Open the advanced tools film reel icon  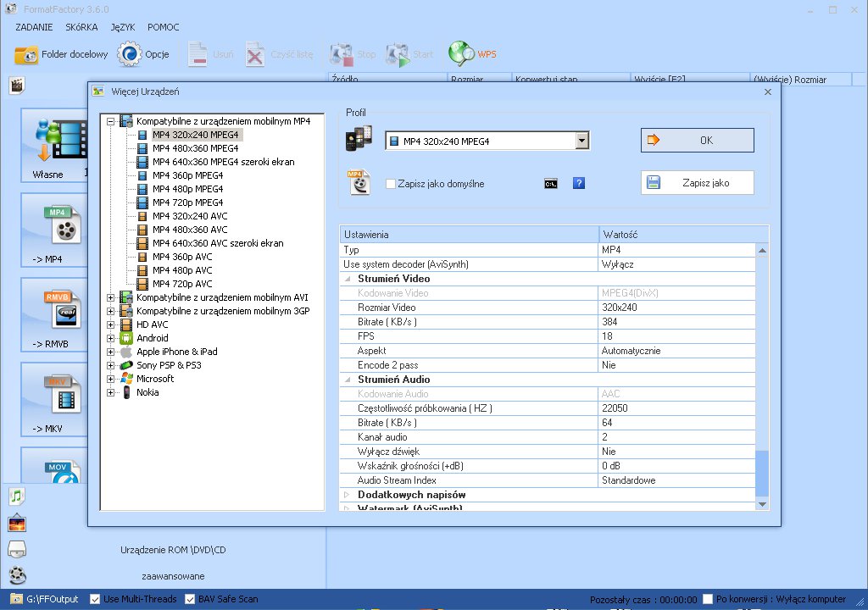click(17, 575)
